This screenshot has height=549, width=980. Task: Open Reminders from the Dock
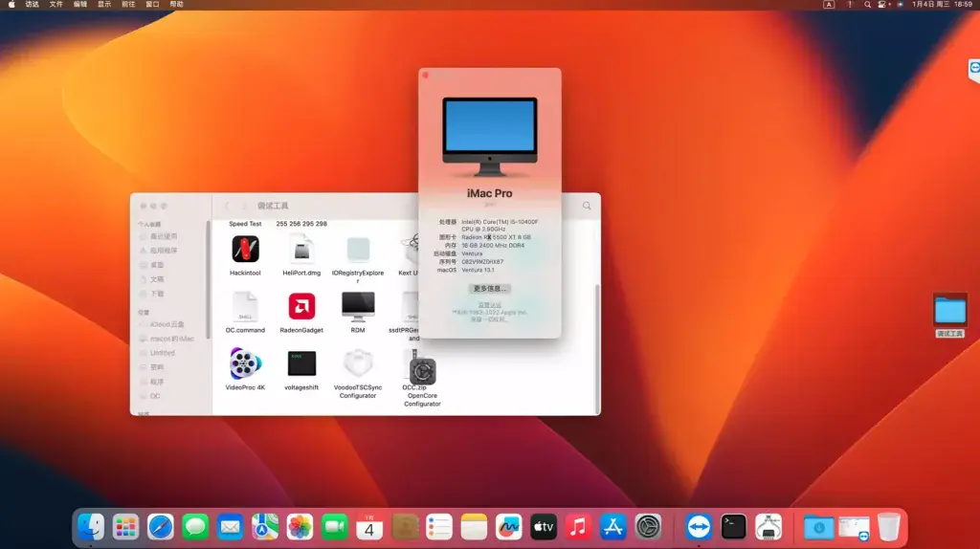(x=438, y=527)
